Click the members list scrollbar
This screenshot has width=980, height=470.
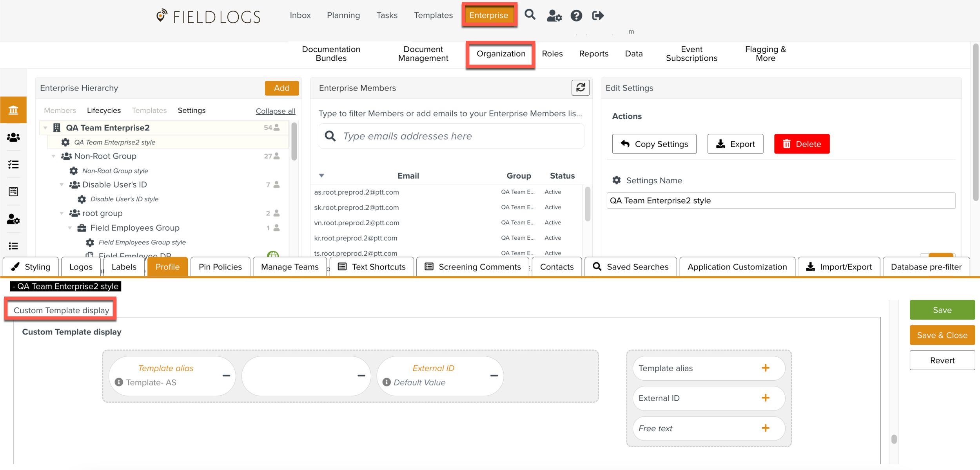point(587,204)
